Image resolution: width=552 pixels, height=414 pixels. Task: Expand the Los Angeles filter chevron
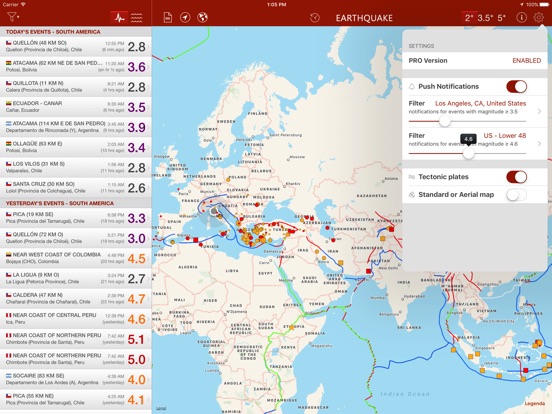(539, 112)
